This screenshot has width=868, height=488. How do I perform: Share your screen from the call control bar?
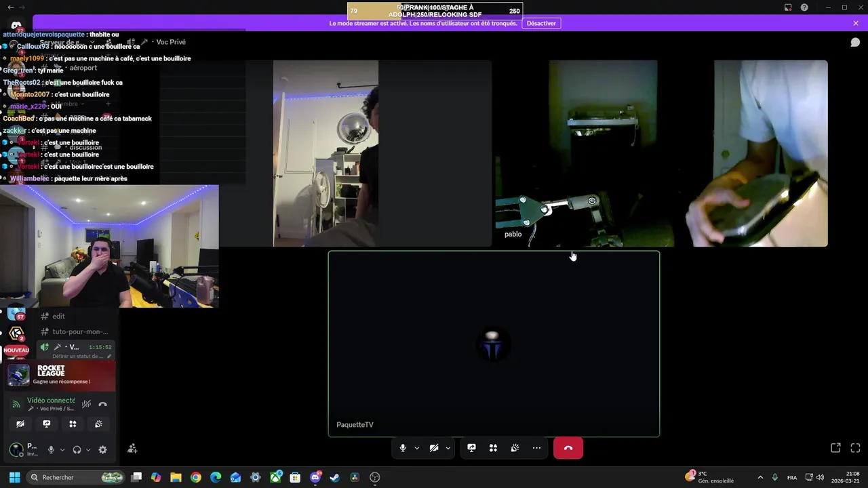471,448
